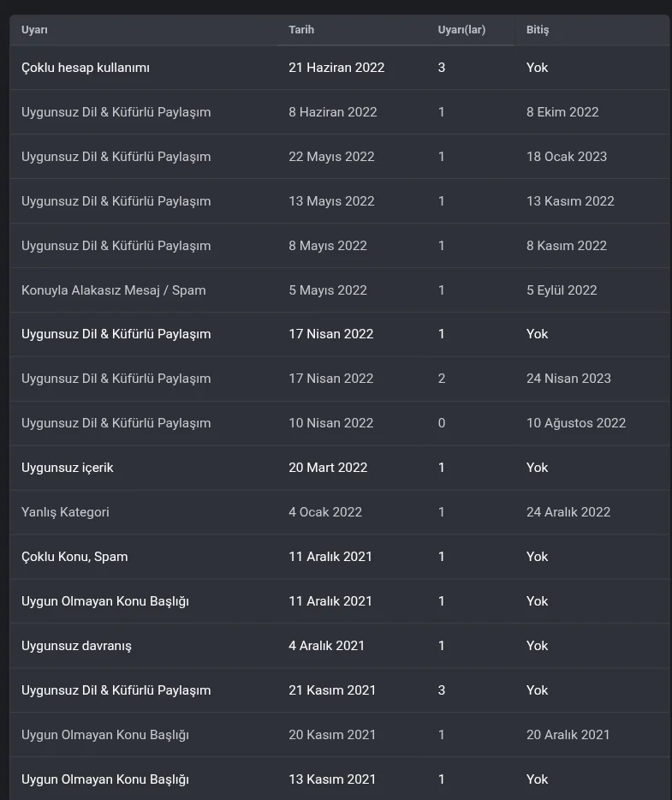Open the Konuyla Alakasız Mesaj / Spam warning

point(114,290)
